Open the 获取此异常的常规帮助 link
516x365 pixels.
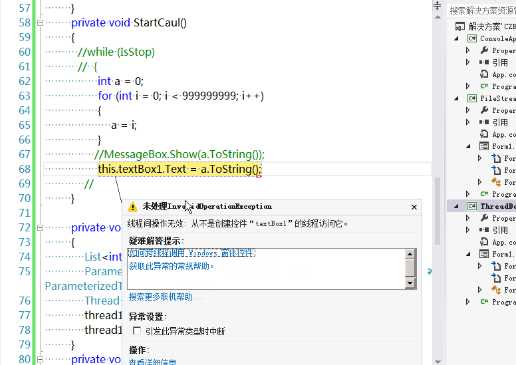click(x=171, y=266)
